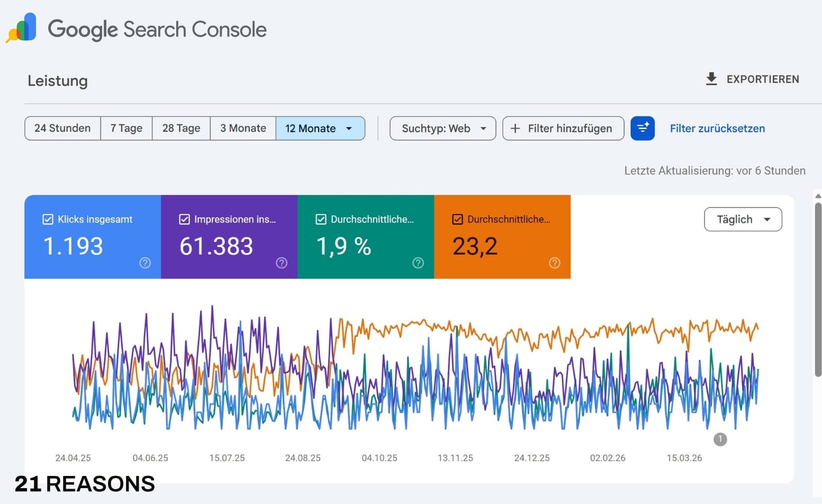822x504 pixels.
Task: Click the Google Search Console logo icon
Action: (x=21, y=28)
